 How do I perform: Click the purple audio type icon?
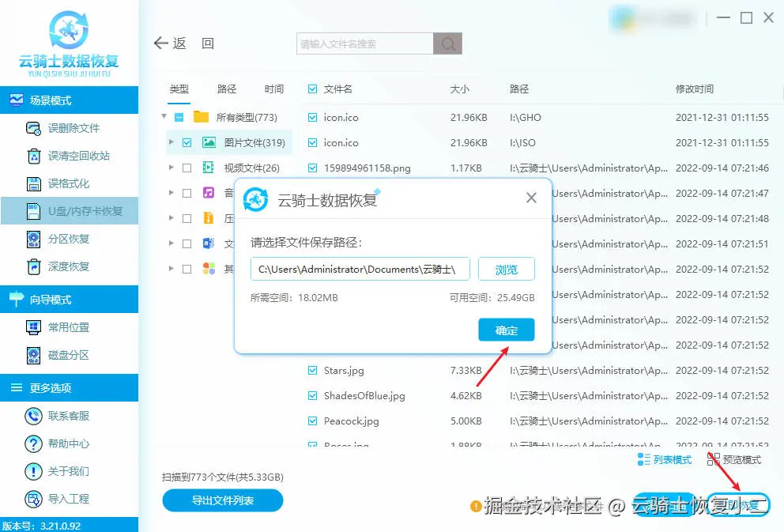point(209,193)
